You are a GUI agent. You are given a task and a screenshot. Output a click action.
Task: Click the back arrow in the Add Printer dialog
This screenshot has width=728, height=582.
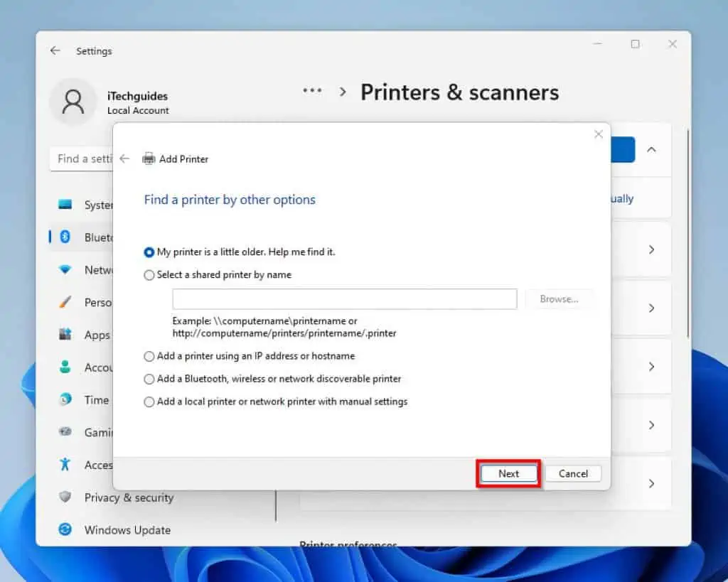coord(125,159)
